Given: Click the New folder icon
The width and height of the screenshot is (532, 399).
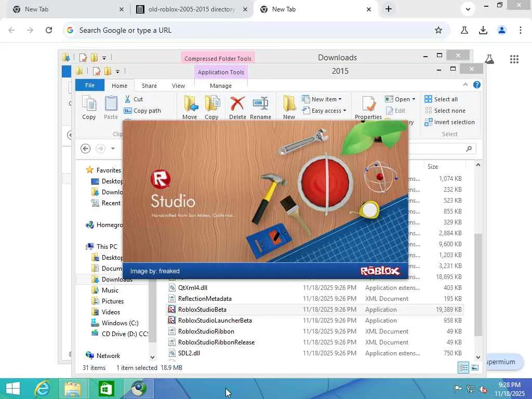Looking at the screenshot, I should click(289, 103).
